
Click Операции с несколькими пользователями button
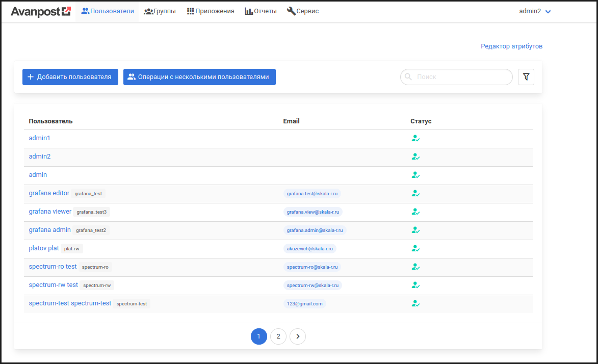pos(199,77)
